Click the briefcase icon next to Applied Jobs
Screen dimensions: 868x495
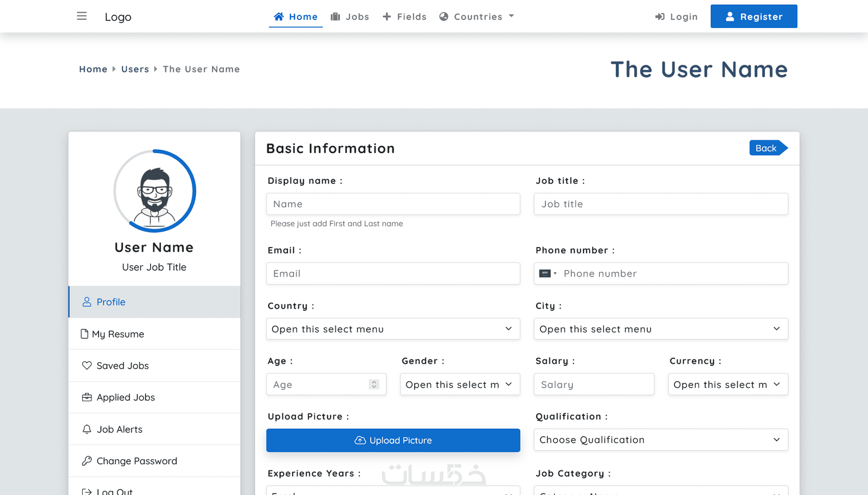[x=86, y=397]
